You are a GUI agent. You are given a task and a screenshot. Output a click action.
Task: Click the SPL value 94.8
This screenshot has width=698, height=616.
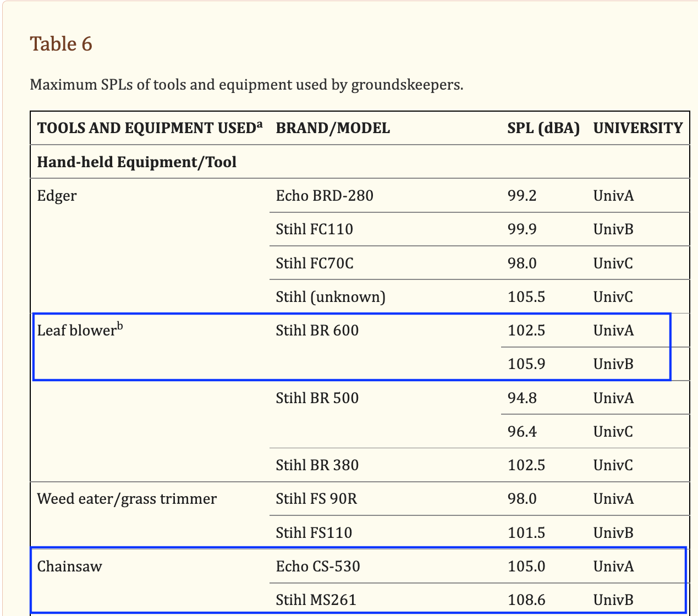coord(522,398)
